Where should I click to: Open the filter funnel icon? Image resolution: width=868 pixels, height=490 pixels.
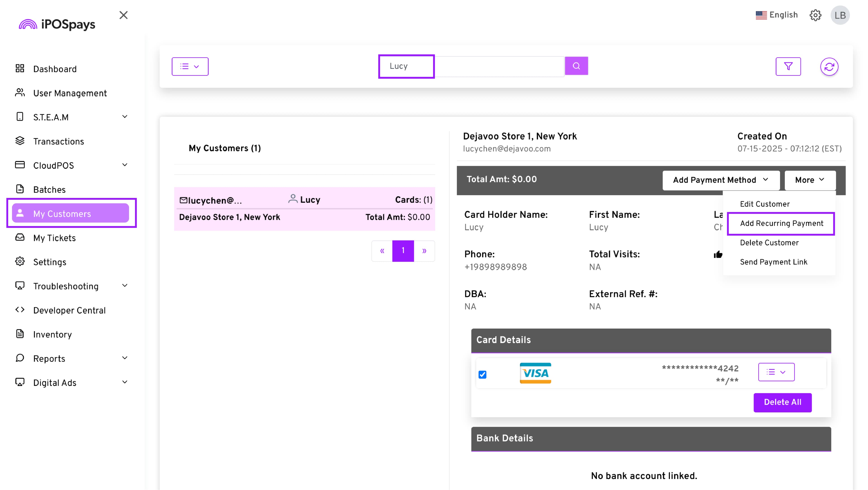click(788, 67)
